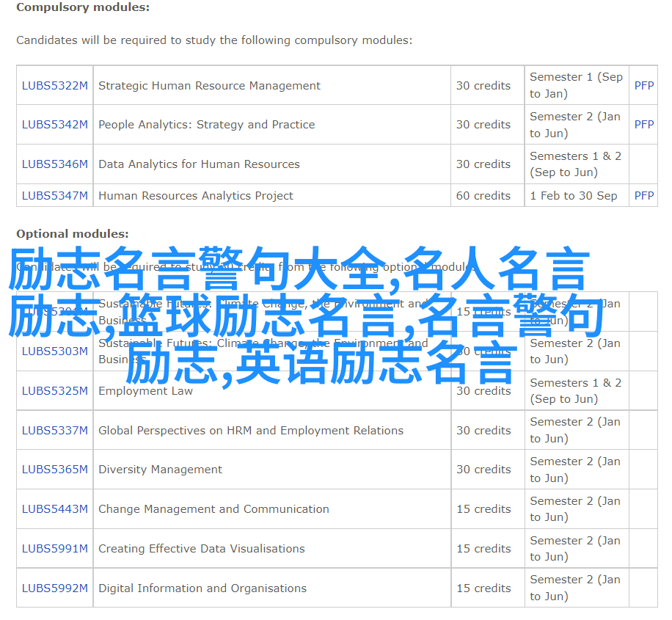
Task: Click PFP link in Human Resources Analytics Project row
Action: click(x=643, y=196)
